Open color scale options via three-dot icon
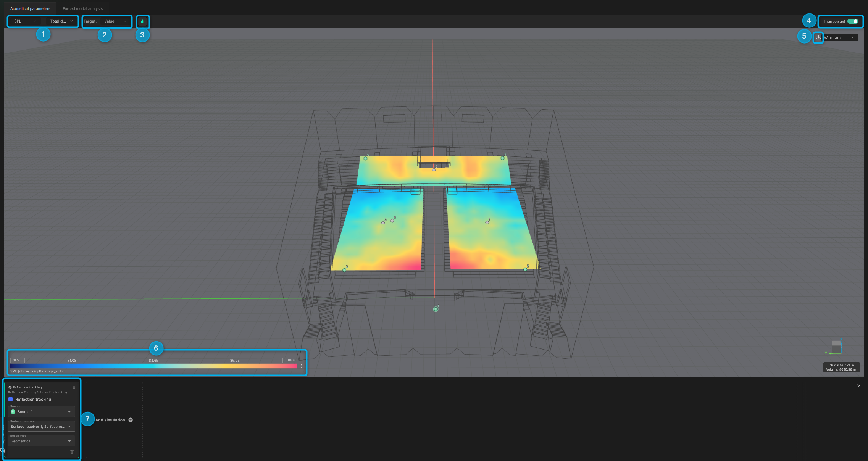 click(x=301, y=365)
